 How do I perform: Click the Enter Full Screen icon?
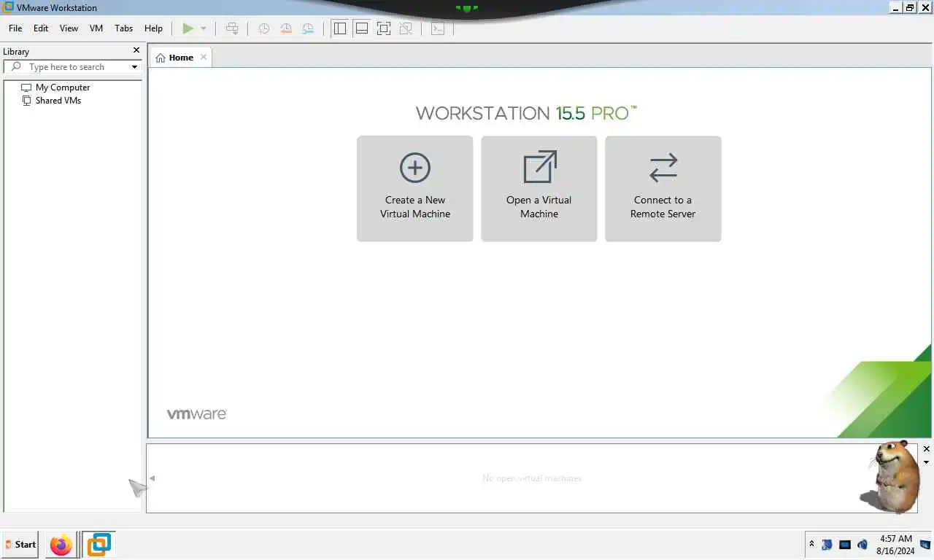pyautogui.click(x=384, y=28)
